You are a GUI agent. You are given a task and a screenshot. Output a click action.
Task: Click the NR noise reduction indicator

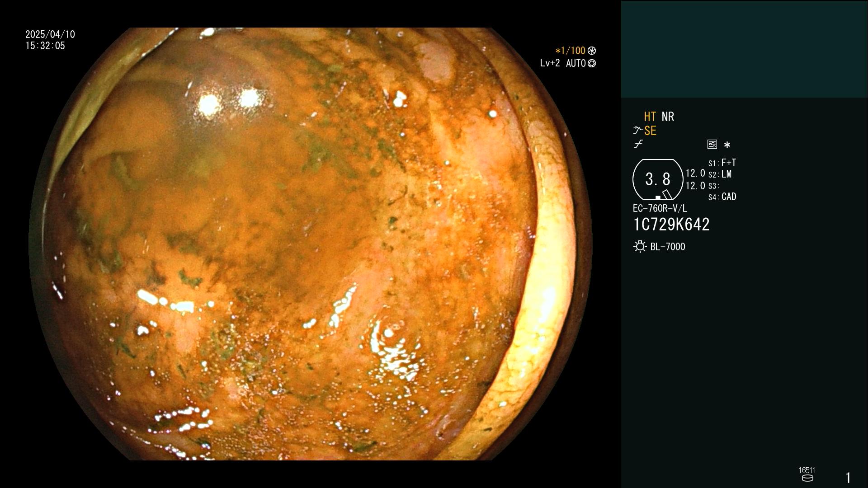click(668, 117)
